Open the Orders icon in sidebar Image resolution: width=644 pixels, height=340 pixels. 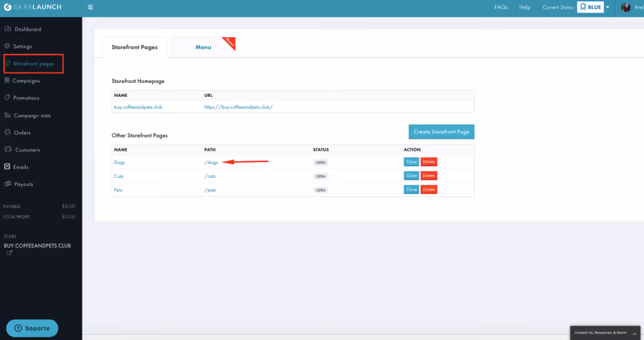tap(8, 132)
